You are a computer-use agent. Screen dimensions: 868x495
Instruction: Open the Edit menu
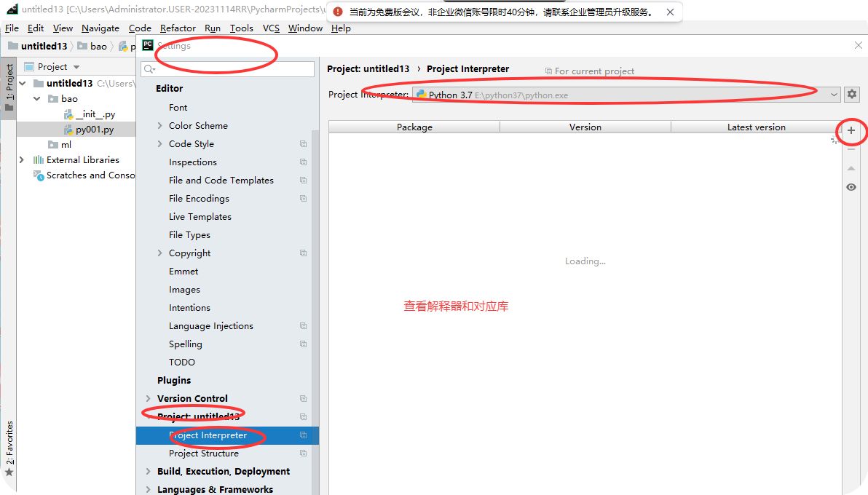point(36,28)
